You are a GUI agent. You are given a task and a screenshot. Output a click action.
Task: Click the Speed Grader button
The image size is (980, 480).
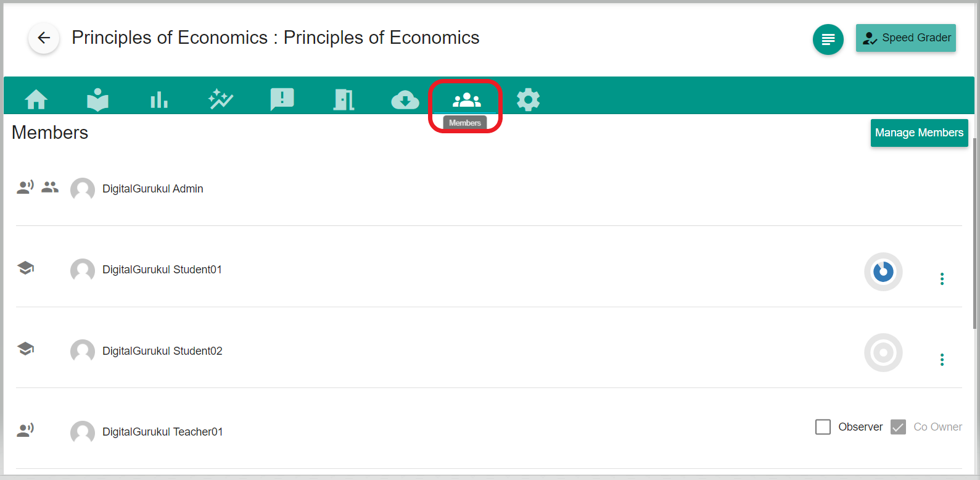coord(905,38)
